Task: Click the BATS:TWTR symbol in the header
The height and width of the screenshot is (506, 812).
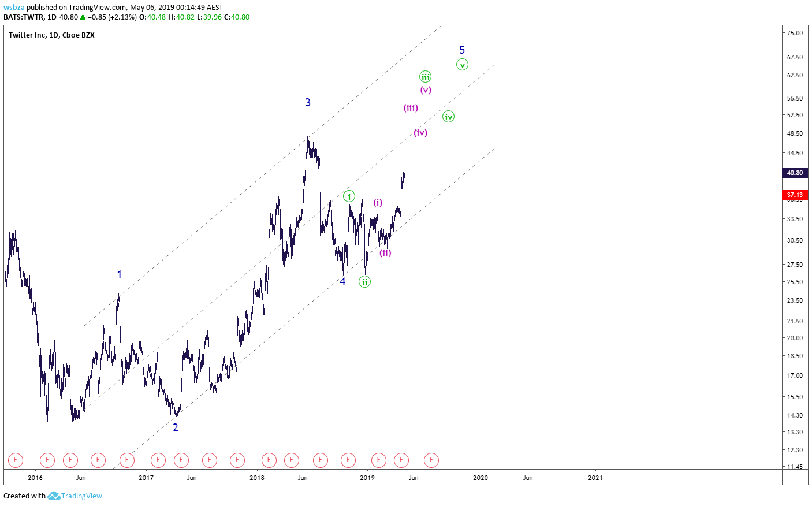Action: [23, 17]
